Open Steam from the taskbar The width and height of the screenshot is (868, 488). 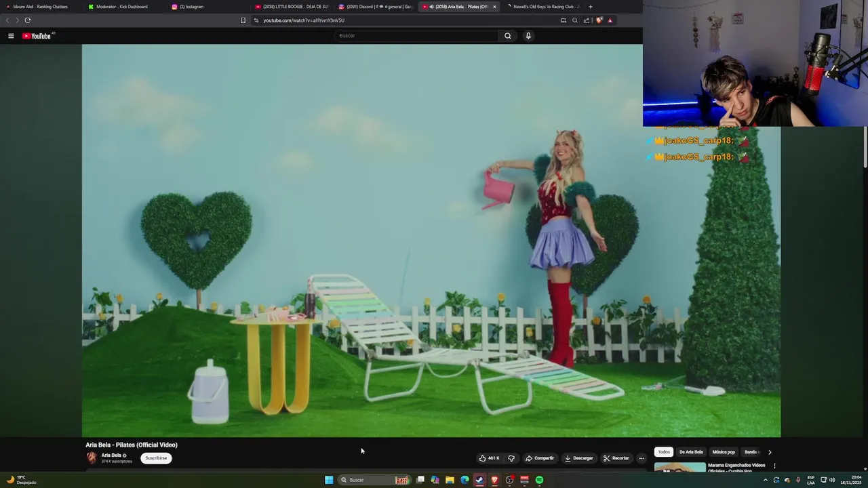[479, 480]
